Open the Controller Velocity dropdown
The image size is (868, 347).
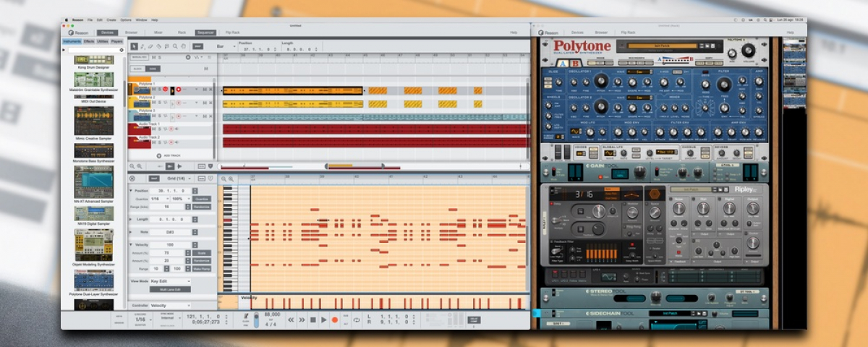click(171, 306)
